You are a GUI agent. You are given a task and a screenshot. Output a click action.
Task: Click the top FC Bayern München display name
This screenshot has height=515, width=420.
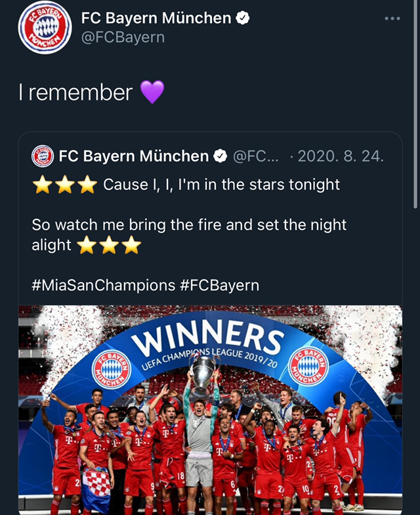(x=156, y=18)
